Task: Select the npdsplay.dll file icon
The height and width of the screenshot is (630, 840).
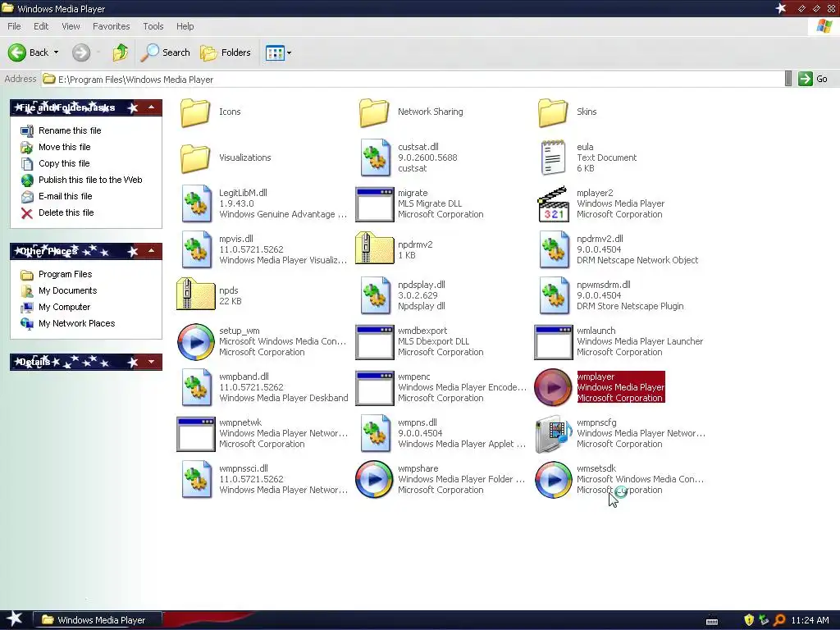Action: [374, 295]
